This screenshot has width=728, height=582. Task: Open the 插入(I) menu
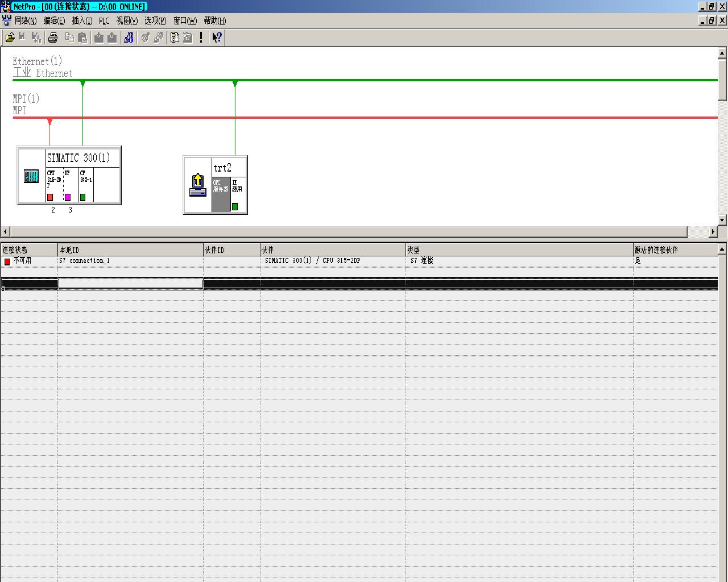click(82, 21)
